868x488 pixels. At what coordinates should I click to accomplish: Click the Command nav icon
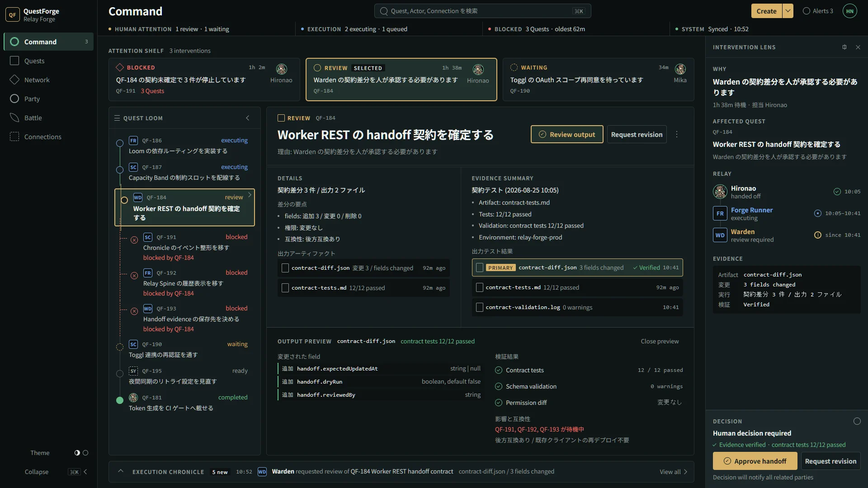14,42
